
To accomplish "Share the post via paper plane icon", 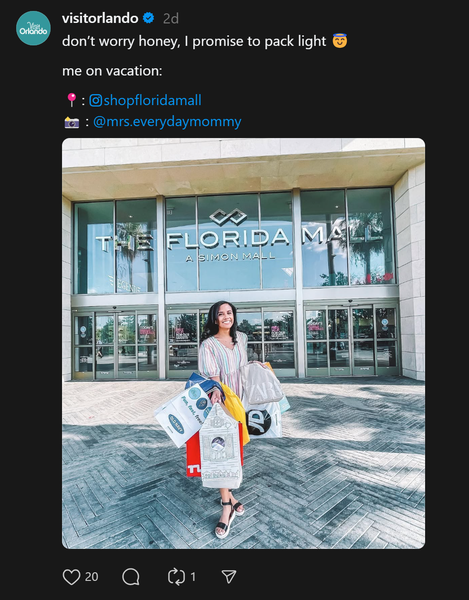I will [x=229, y=576].
